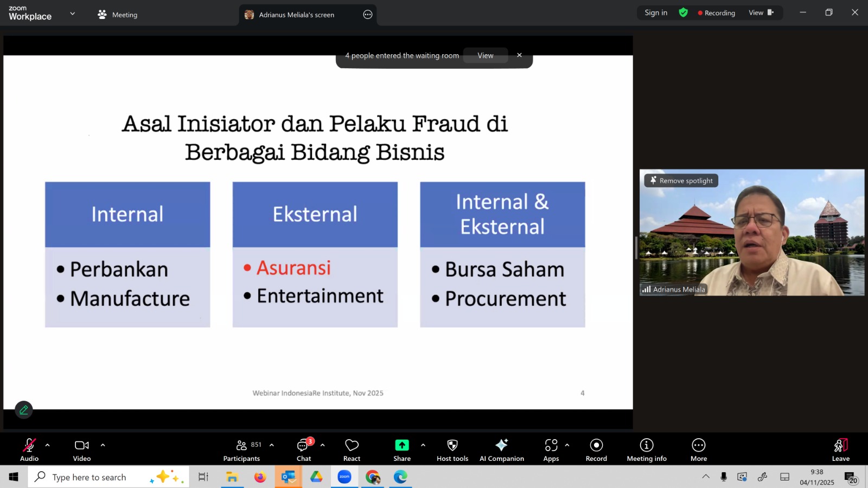
Task: Click the green Share screen icon
Action: click(x=401, y=445)
